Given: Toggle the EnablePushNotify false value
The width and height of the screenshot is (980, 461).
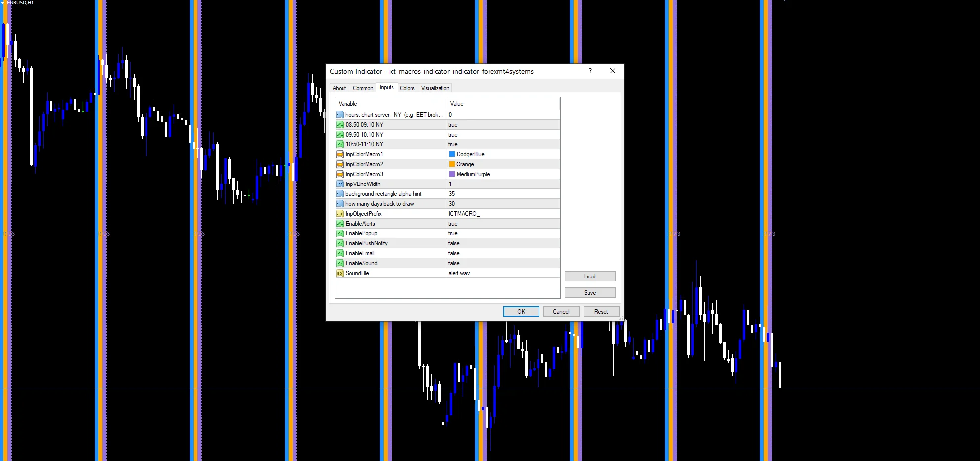Looking at the screenshot, I should (x=503, y=243).
